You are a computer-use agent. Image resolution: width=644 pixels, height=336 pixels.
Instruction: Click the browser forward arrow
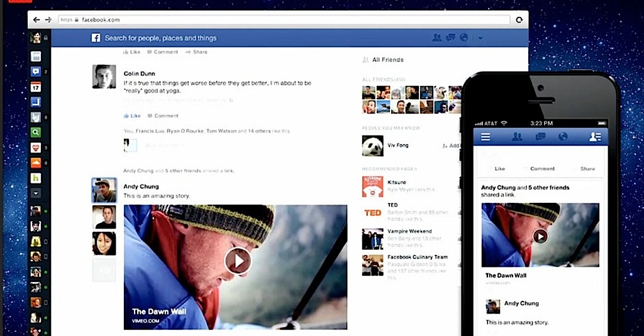click(48, 19)
